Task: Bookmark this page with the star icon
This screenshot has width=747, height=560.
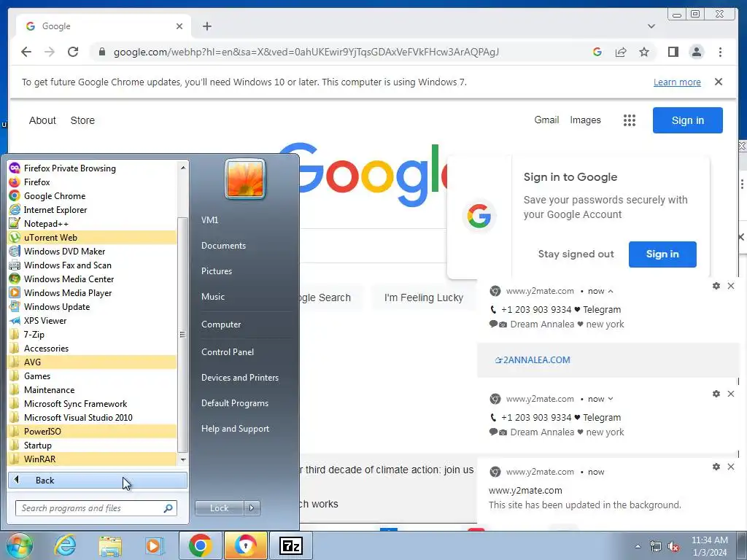Action: tap(644, 52)
